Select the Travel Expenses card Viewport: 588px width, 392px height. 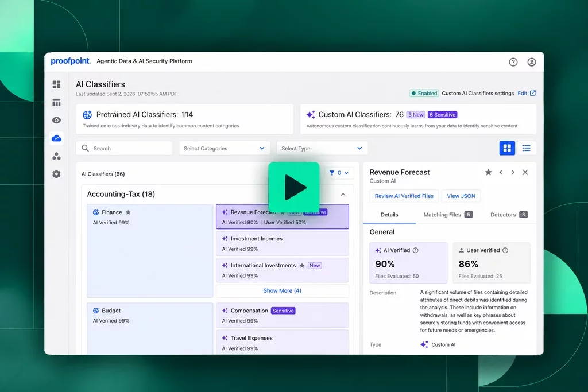tap(283, 342)
